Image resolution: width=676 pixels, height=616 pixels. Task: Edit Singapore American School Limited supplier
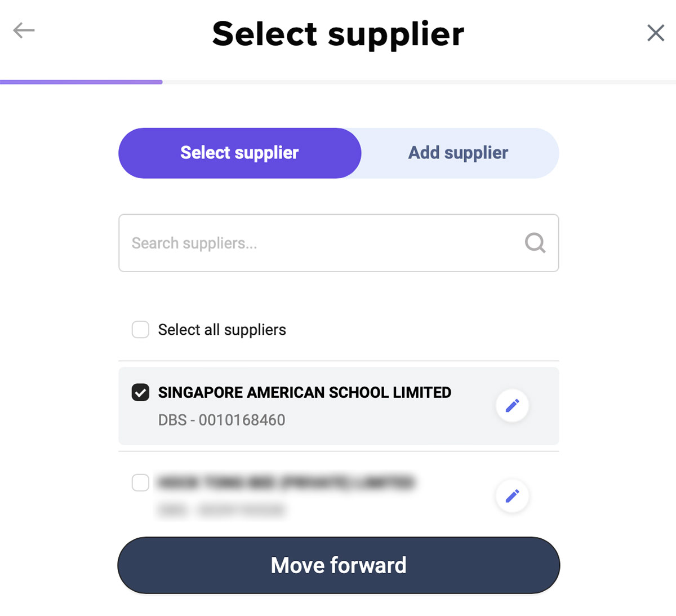point(512,405)
